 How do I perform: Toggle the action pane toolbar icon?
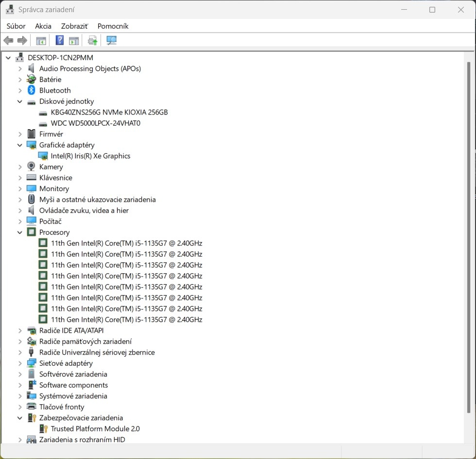click(74, 41)
